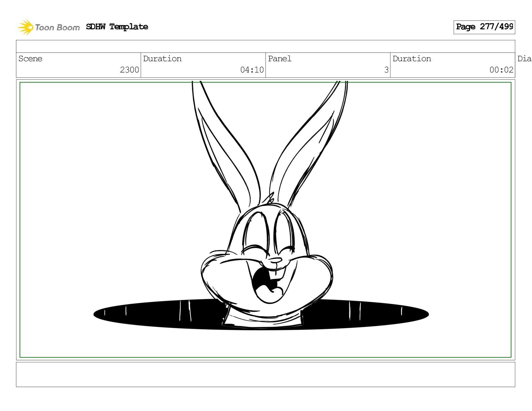The image size is (532, 411).
Task: Click the 'Panel' label
Action: [x=280, y=59]
